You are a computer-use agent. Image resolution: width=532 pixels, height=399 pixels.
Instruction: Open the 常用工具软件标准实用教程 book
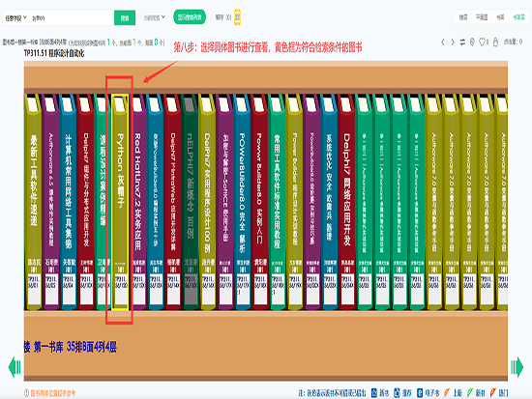[x=277, y=202]
